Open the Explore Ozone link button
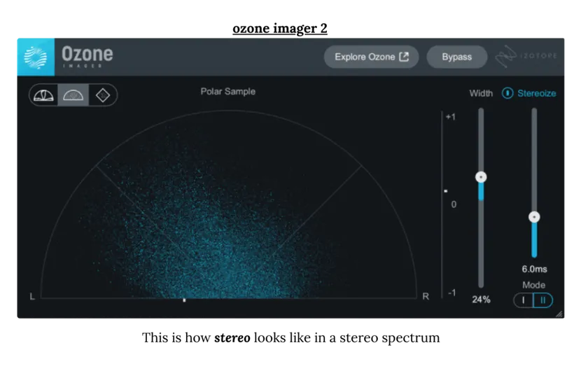 tap(371, 57)
